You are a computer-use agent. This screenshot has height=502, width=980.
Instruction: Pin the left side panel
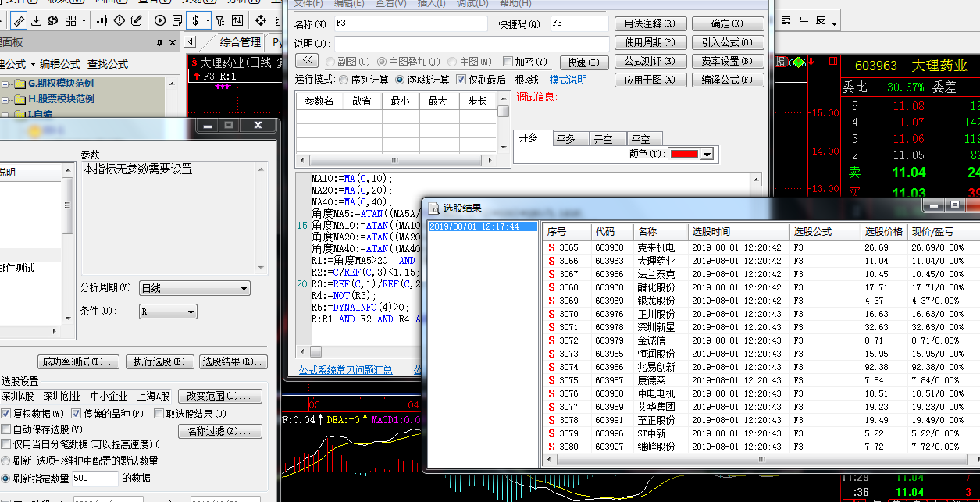(160, 42)
